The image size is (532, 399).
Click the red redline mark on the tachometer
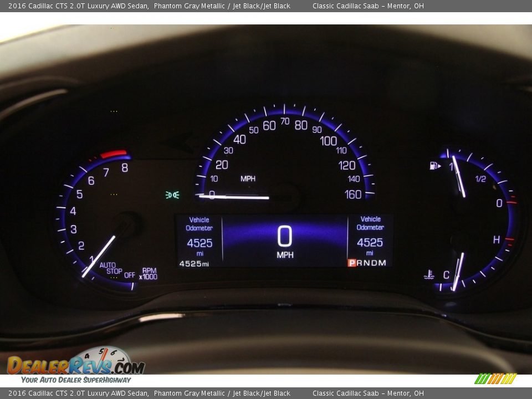tap(114, 154)
